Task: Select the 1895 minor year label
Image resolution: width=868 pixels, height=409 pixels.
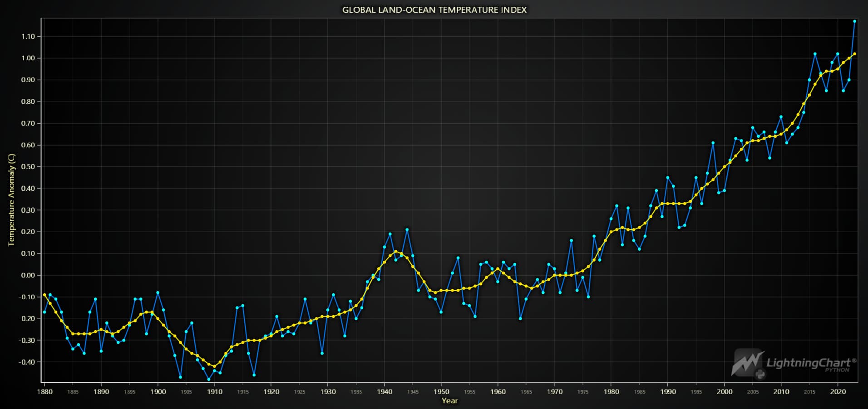Action: coord(129,392)
